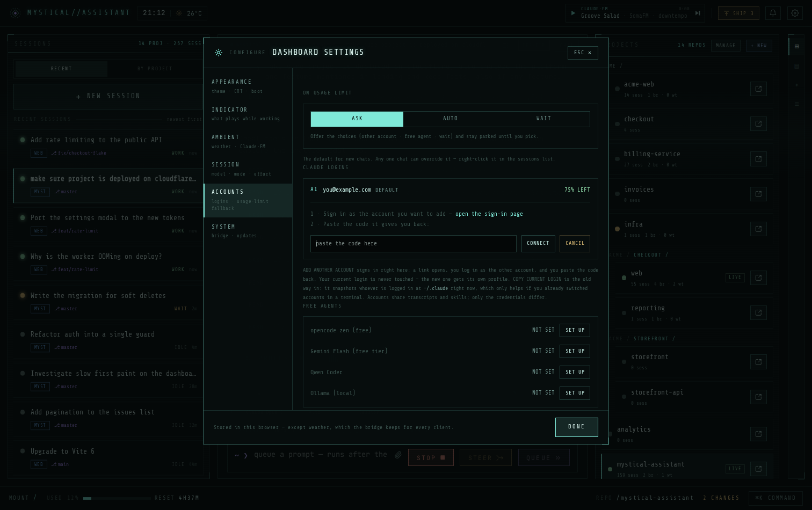
Task: Click the queue a prompt input field
Action: tap(321, 455)
